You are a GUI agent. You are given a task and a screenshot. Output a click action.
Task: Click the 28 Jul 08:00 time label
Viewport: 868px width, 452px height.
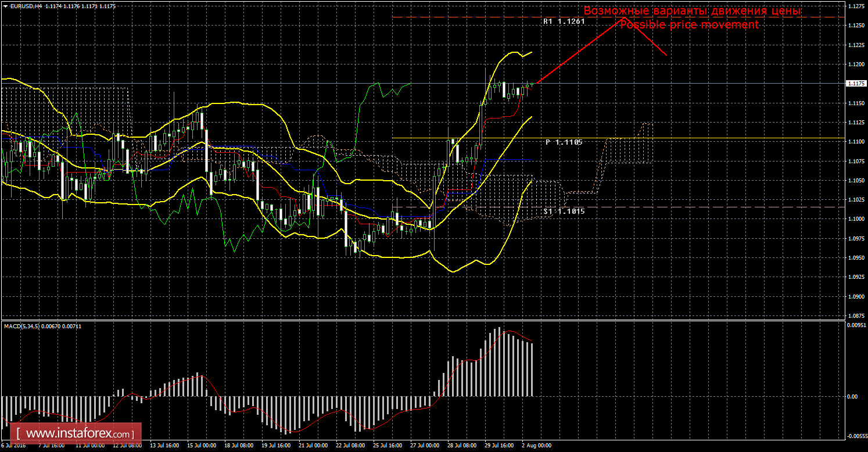point(461,446)
